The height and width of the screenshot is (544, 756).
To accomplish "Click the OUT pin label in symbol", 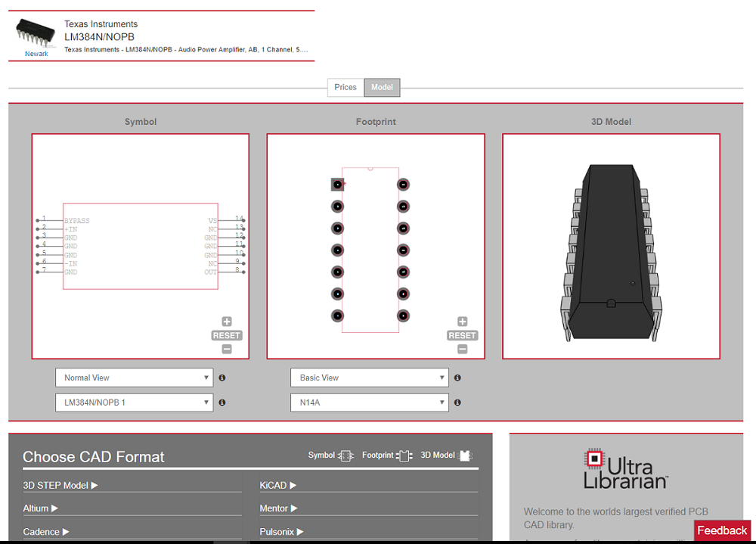I will point(210,272).
